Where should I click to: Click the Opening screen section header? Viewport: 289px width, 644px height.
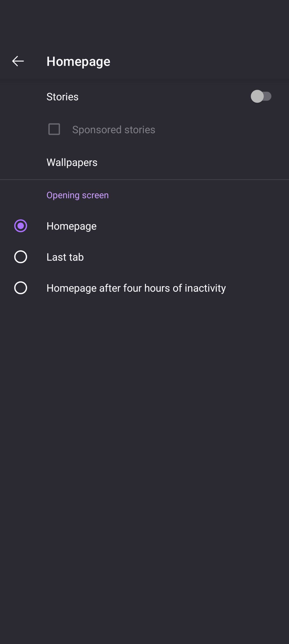pos(77,195)
